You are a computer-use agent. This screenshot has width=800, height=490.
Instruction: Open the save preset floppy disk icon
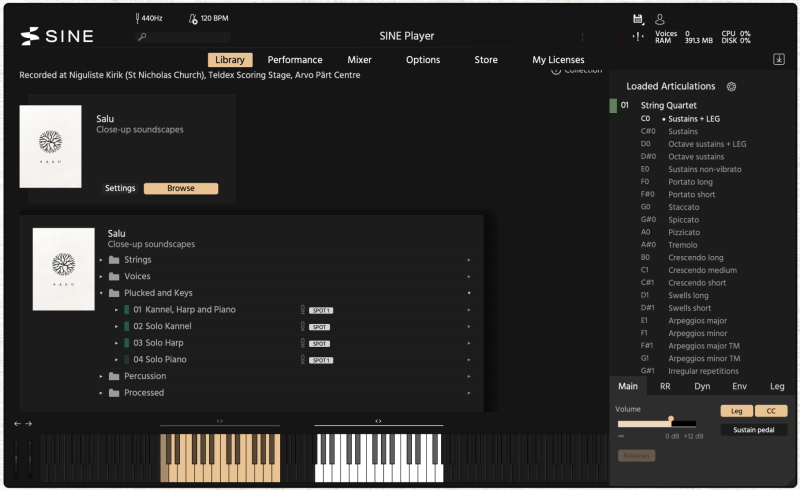[x=638, y=19]
